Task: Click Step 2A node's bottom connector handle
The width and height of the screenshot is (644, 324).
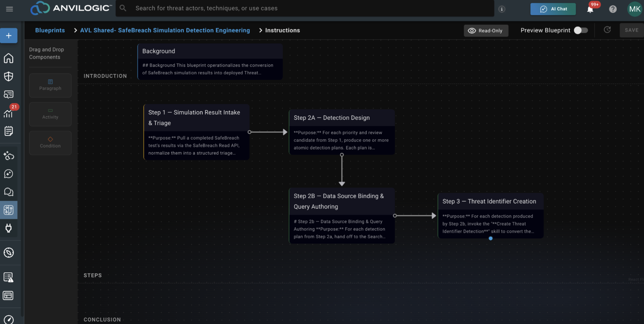Action: (x=342, y=155)
